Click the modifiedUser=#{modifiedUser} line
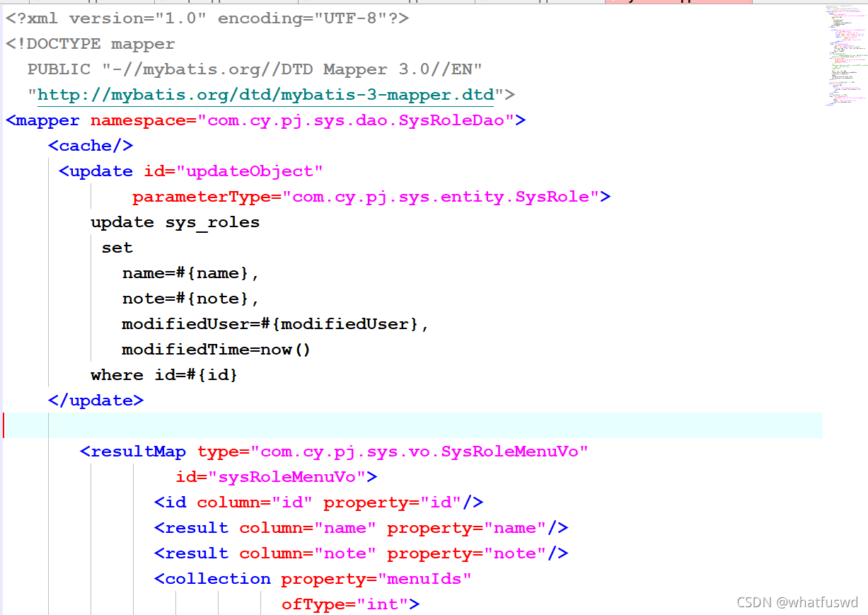Viewport: 868px width, 615px height. [x=276, y=324]
